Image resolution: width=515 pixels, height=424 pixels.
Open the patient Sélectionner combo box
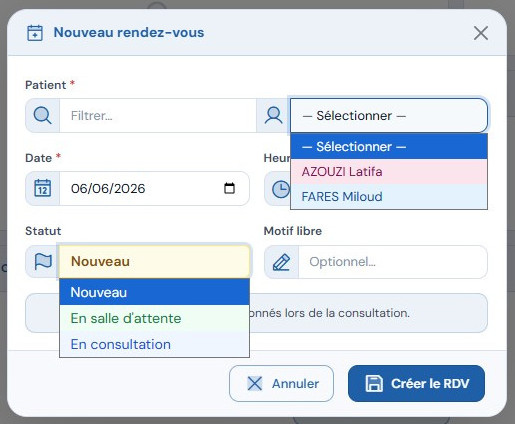pos(389,116)
